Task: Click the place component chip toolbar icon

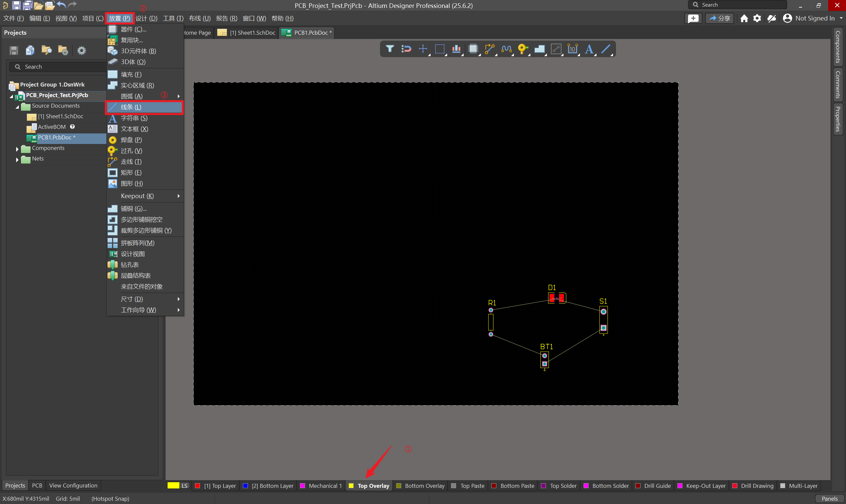Action: (473, 49)
